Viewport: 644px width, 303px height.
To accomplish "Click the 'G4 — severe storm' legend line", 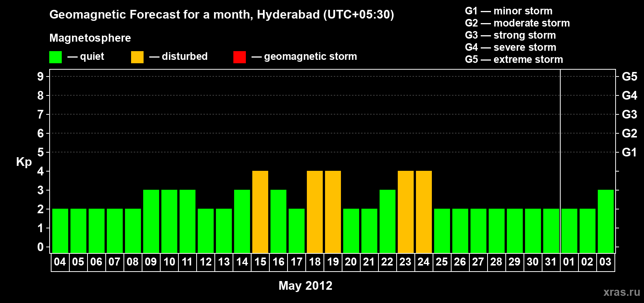I will pos(511,47).
